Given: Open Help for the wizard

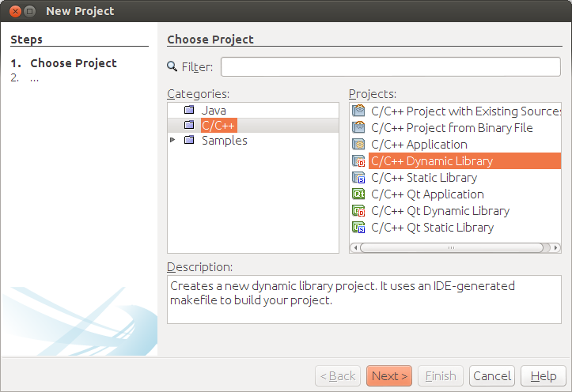Looking at the screenshot, I should coord(544,376).
